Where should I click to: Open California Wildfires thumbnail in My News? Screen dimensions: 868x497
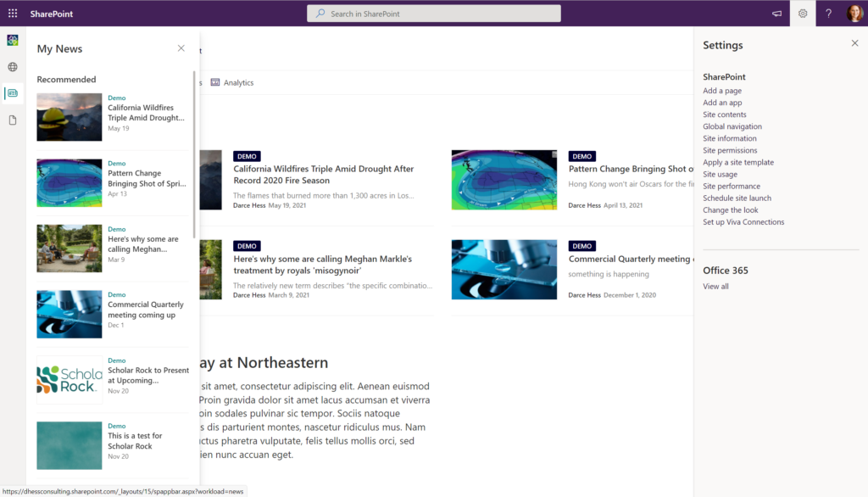(70, 117)
